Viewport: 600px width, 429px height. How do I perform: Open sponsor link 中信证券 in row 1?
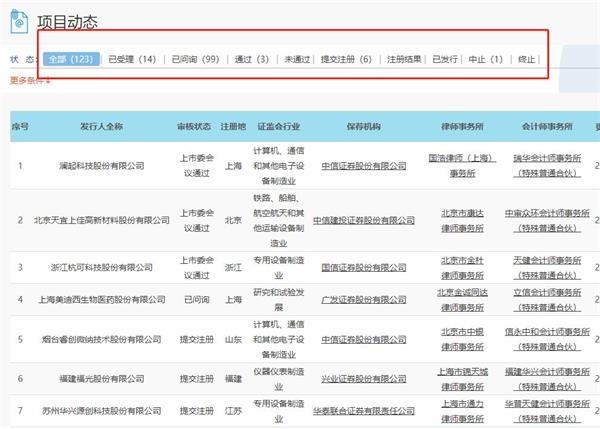coord(364,166)
